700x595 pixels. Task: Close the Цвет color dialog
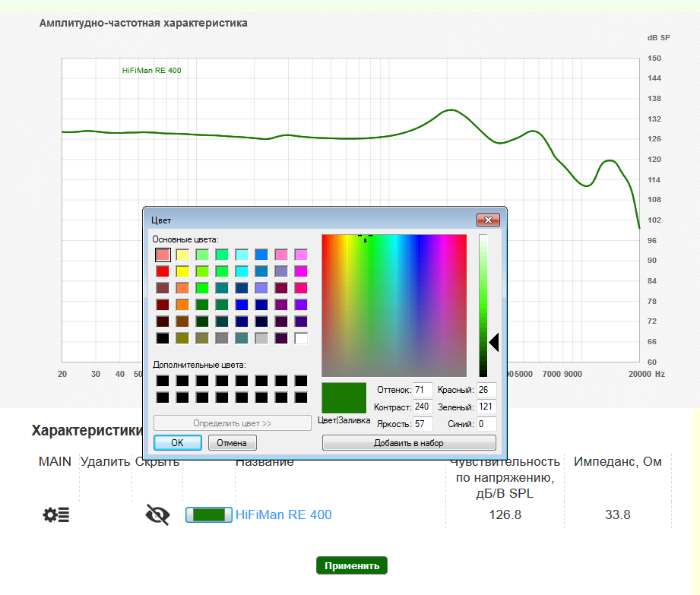[487, 220]
